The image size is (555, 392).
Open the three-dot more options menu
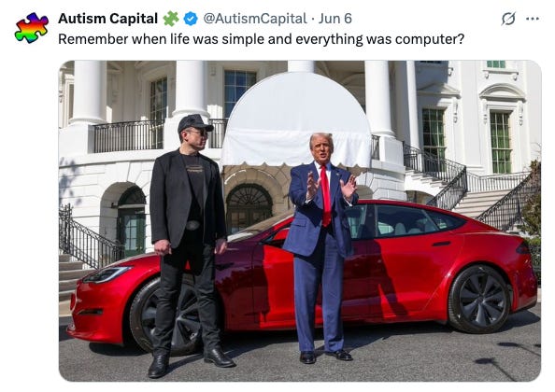(x=533, y=19)
